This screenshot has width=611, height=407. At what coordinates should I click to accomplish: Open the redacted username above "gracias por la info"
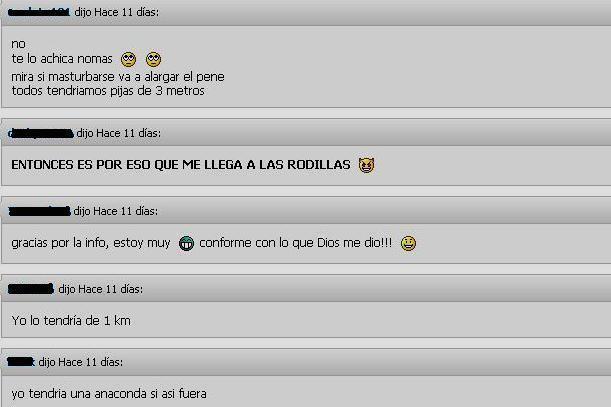coord(39,211)
